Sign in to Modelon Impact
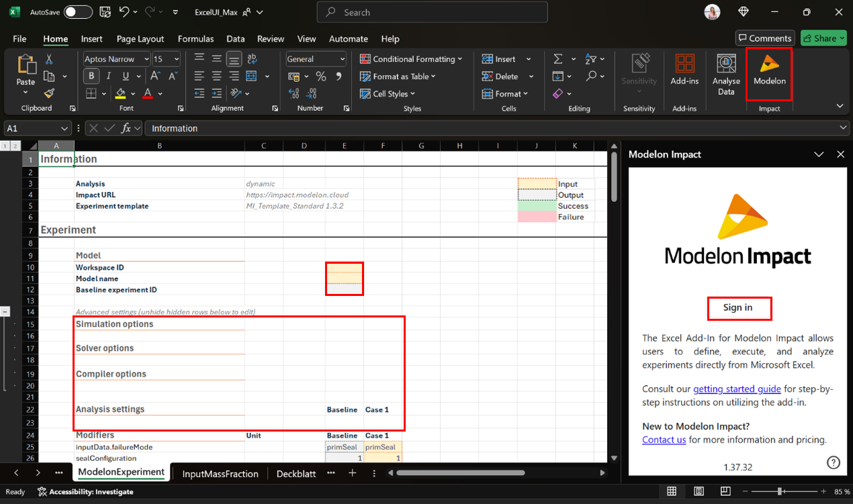The image size is (853, 504). [738, 308]
